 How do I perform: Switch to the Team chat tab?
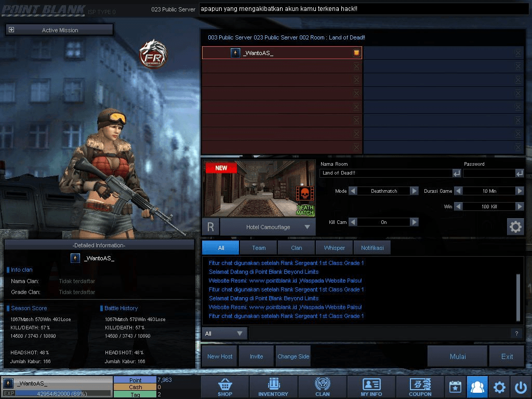(259, 248)
